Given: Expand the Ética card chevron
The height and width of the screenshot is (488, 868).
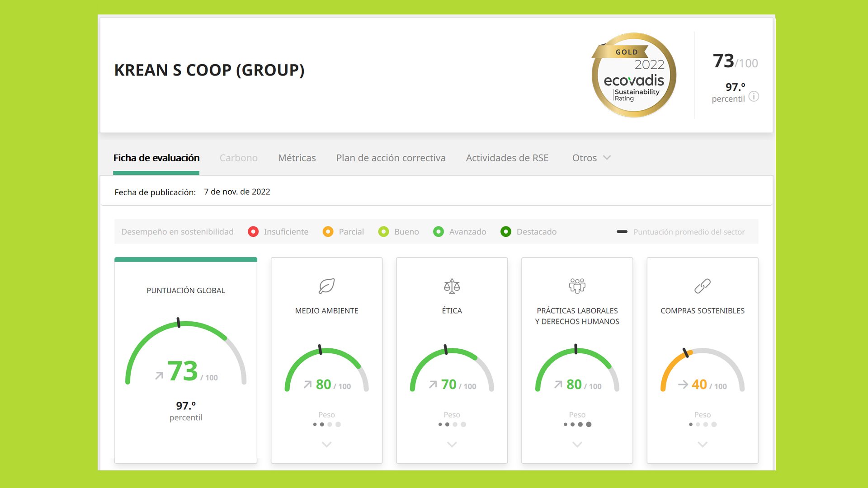Looking at the screenshot, I should [x=452, y=445].
